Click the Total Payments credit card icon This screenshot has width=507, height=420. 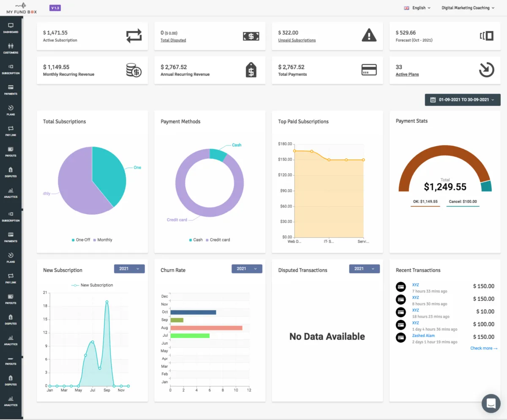pyautogui.click(x=369, y=70)
